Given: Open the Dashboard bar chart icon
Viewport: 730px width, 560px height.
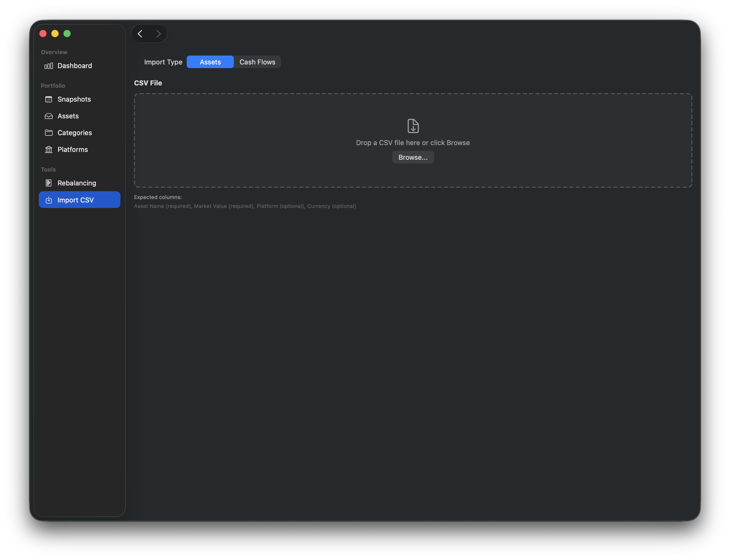Looking at the screenshot, I should [49, 66].
